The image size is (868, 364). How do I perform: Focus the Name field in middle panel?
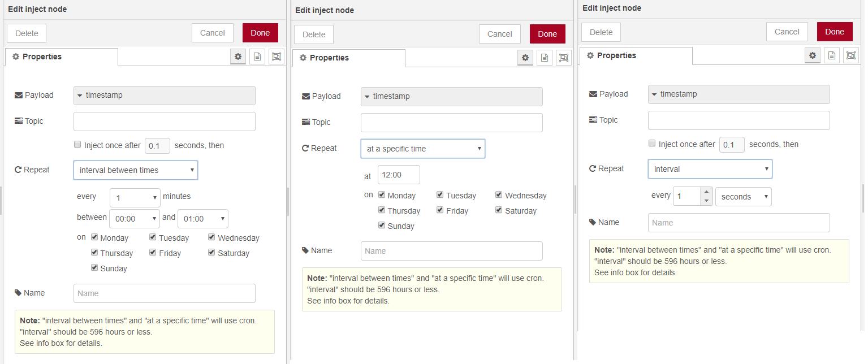(452, 251)
